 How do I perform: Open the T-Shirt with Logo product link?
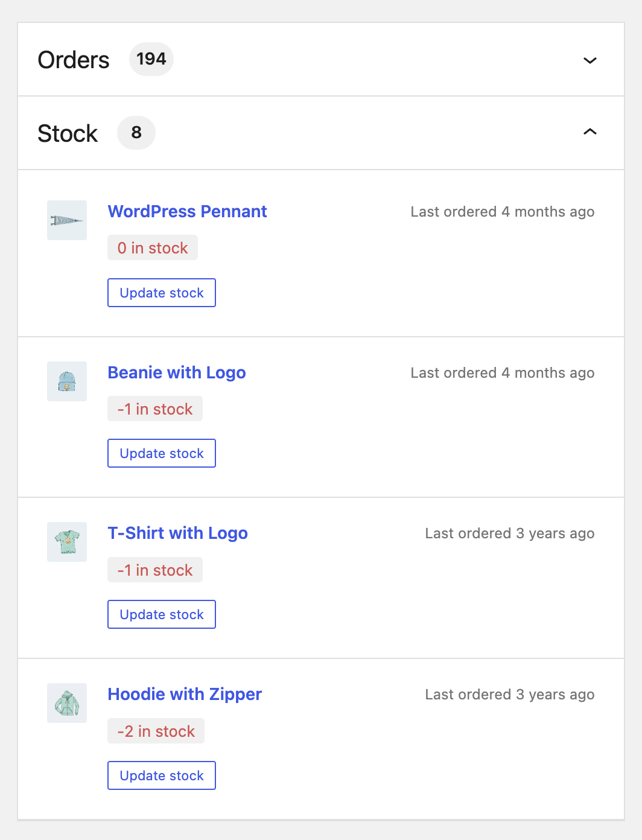(x=178, y=533)
